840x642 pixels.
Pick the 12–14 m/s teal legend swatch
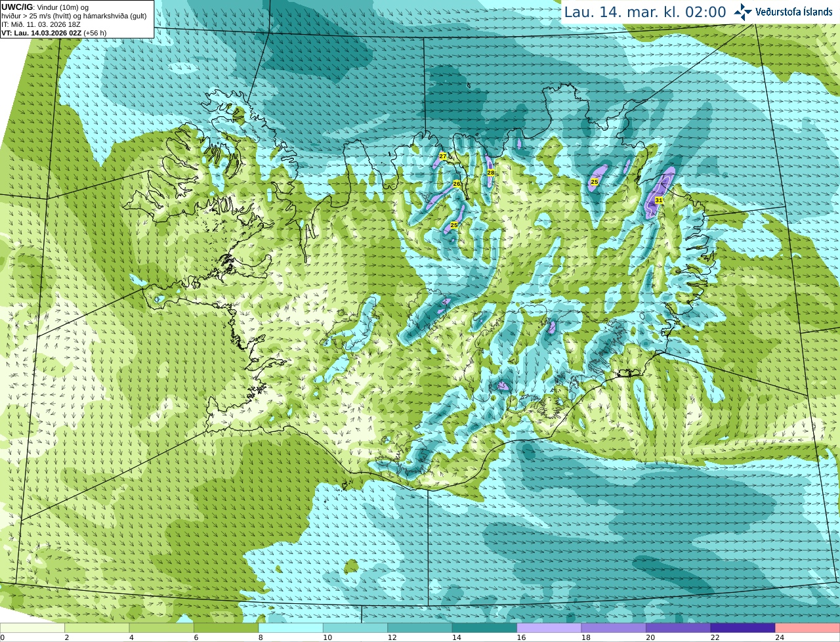(420, 628)
